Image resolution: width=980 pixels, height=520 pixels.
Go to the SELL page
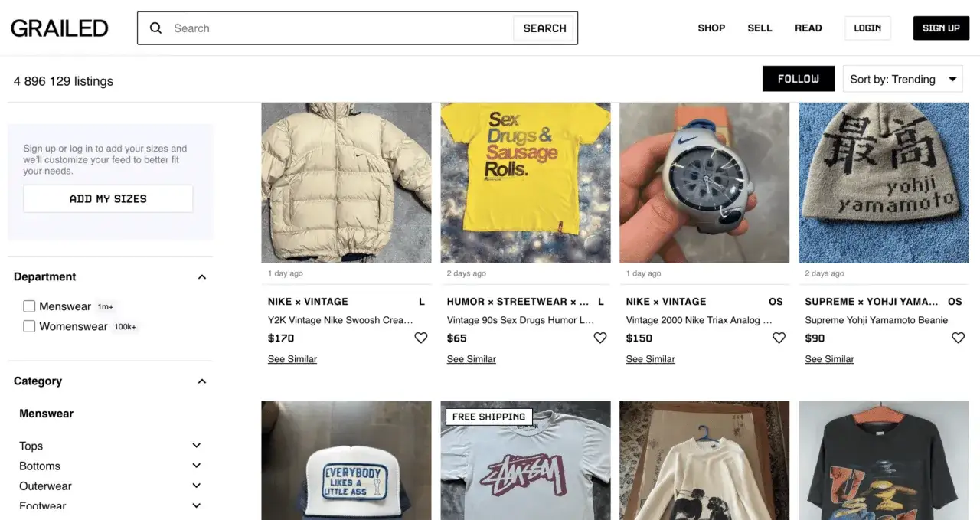[x=759, y=28]
